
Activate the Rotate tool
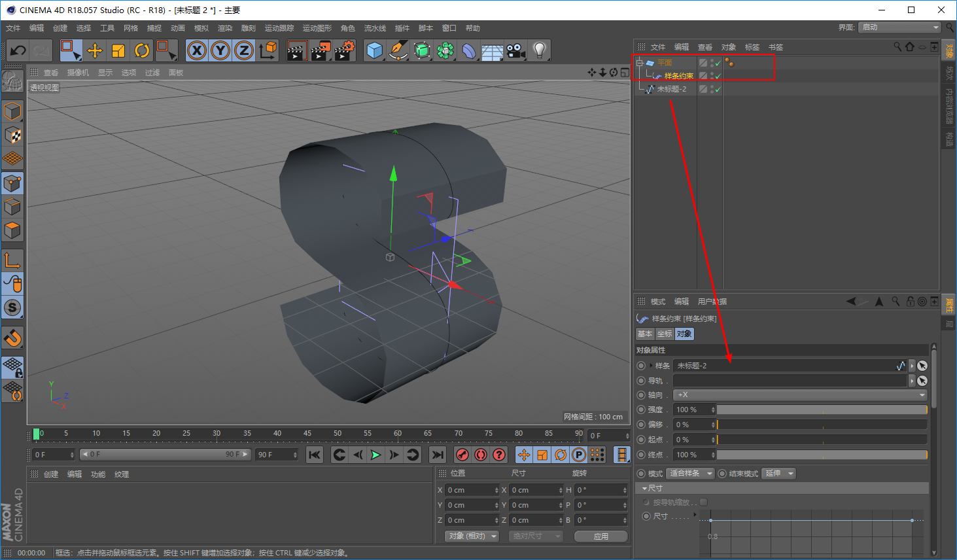click(x=142, y=50)
